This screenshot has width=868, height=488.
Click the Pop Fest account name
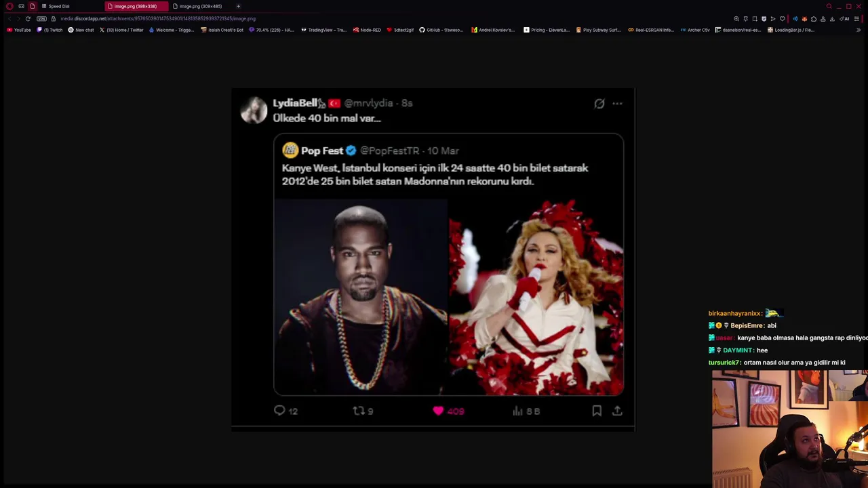[321, 150]
